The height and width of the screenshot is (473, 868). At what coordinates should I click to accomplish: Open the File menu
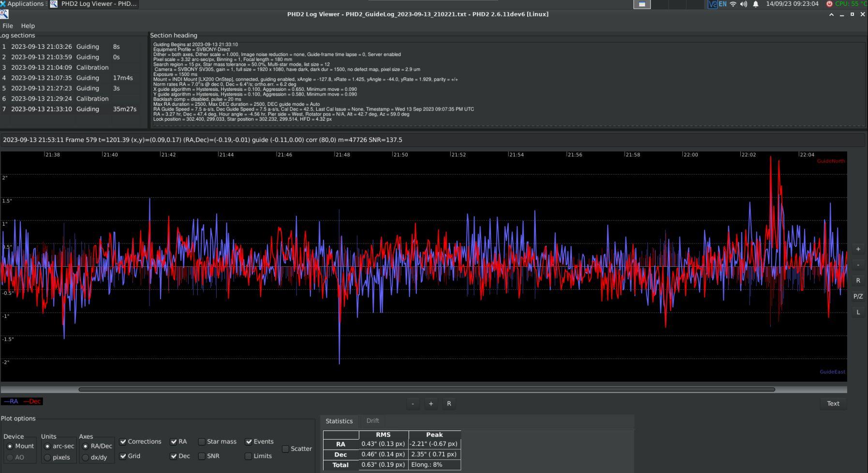(8, 26)
